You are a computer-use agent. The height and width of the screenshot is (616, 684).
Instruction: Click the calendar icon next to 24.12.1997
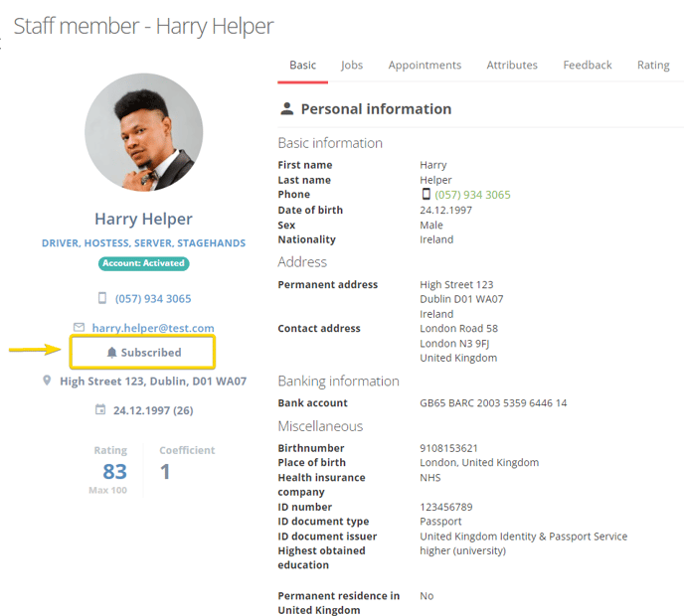(x=100, y=409)
